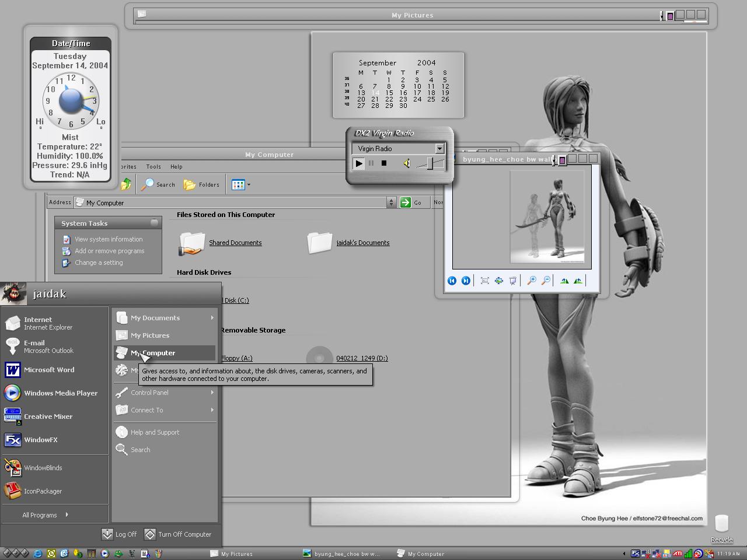Mute the radio speaker icon
This screenshot has width=747, height=560.
[x=407, y=163]
